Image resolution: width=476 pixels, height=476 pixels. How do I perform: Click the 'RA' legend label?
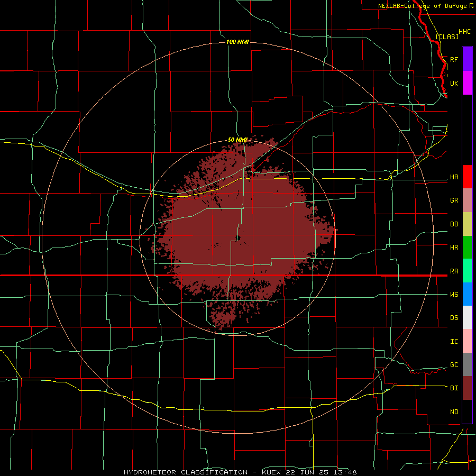[454, 271]
